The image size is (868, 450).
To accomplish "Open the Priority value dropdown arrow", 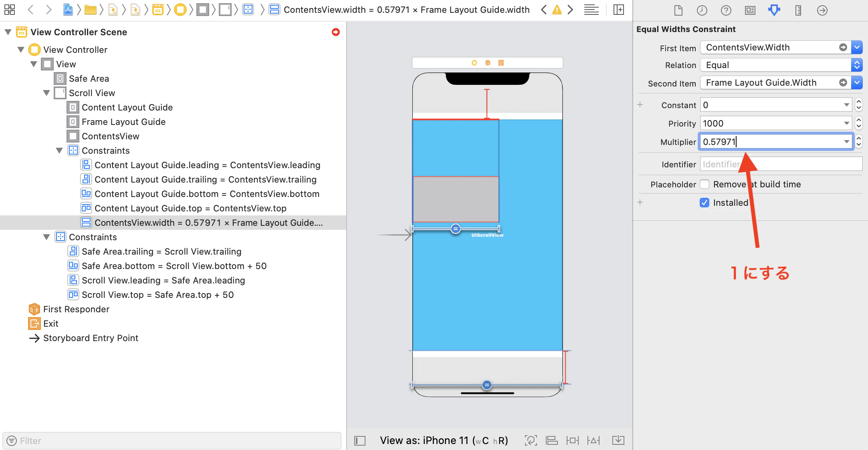I will tap(846, 123).
